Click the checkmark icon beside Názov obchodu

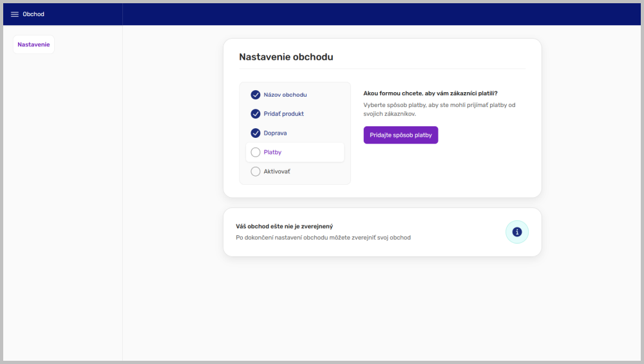point(256,95)
